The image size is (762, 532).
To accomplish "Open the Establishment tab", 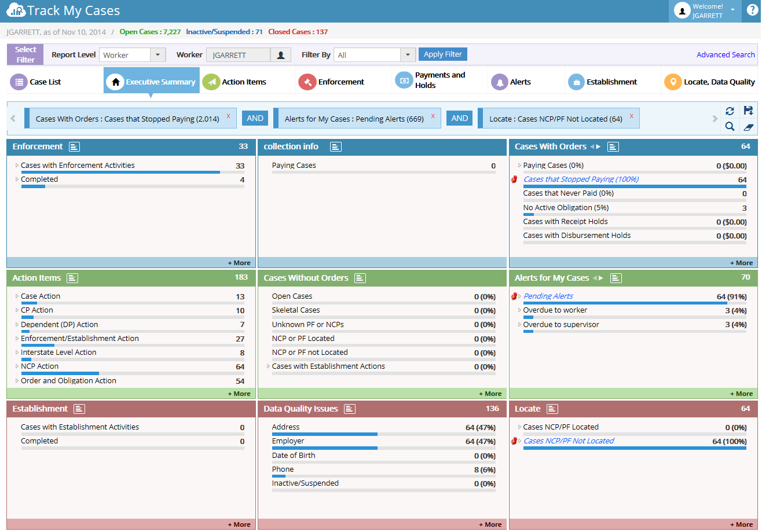I will (x=613, y=82).
